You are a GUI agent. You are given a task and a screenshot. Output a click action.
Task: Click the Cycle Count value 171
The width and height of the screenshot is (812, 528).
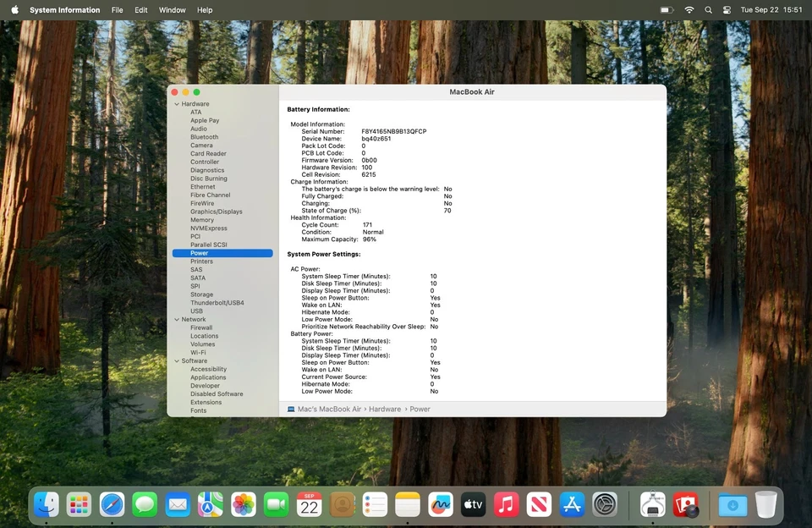pyautogui.click(x=367, y=225)
